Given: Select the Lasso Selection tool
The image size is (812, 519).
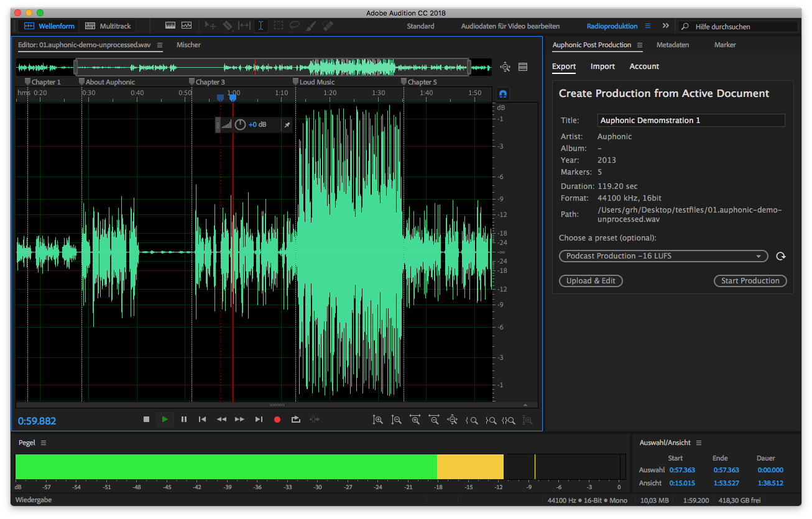Looking at the screenshot, I should tap(295, 25).
